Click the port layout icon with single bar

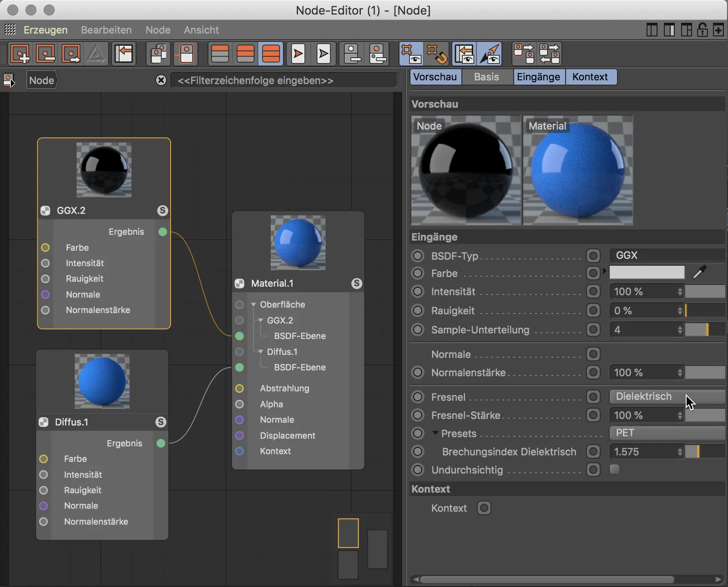pyautogui.click(x=352, y=54)
